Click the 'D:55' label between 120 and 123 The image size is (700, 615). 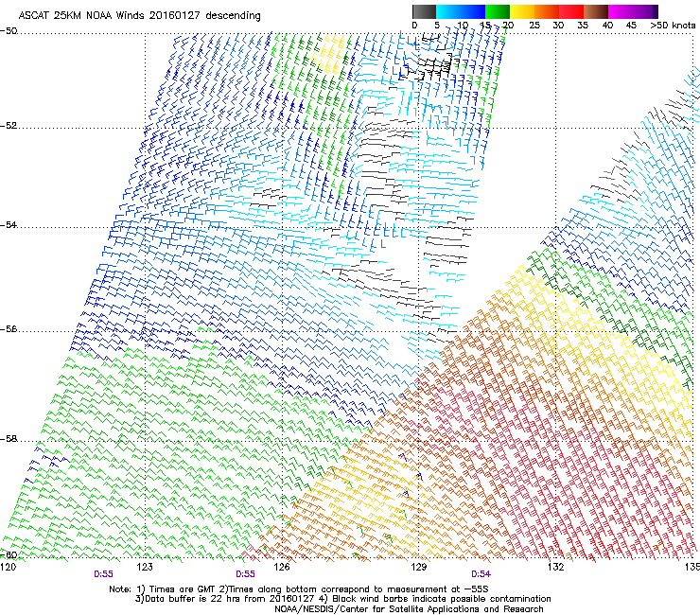tap(103, 574)
